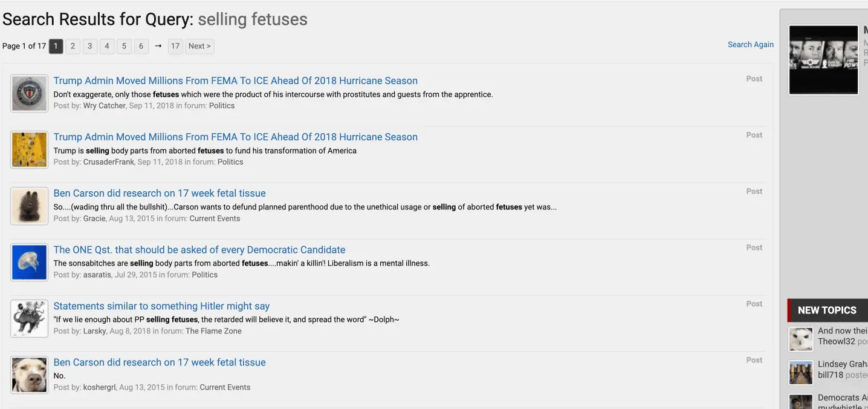The image size is (868, 409).
Task: Click the sidebar video thumbnail with faces
Action: [x=823, y=59]
